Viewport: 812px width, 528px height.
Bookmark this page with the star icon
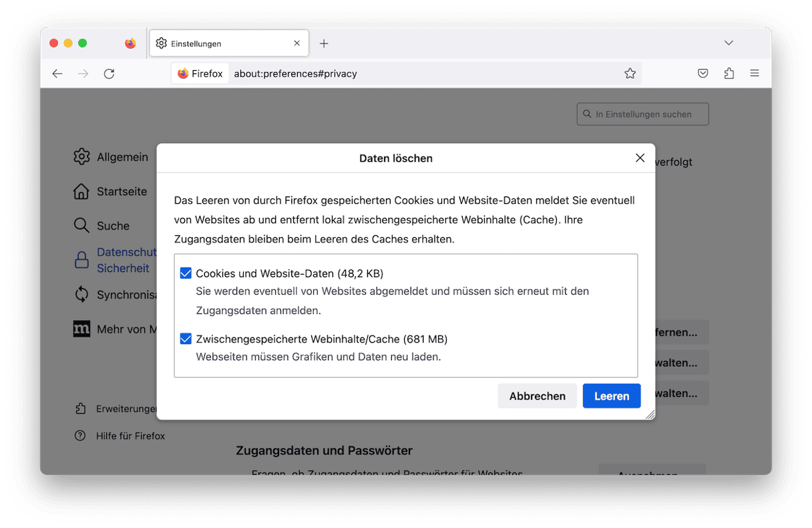[630, 74]
